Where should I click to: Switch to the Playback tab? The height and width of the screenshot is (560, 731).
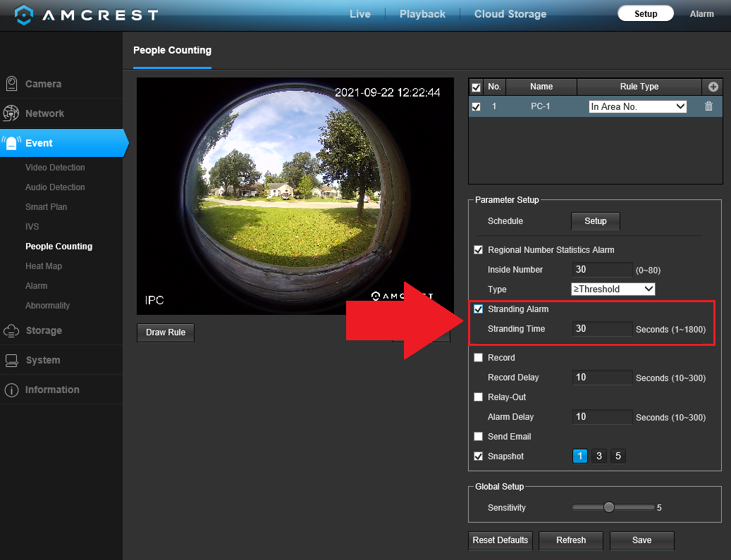click(422, 14)
